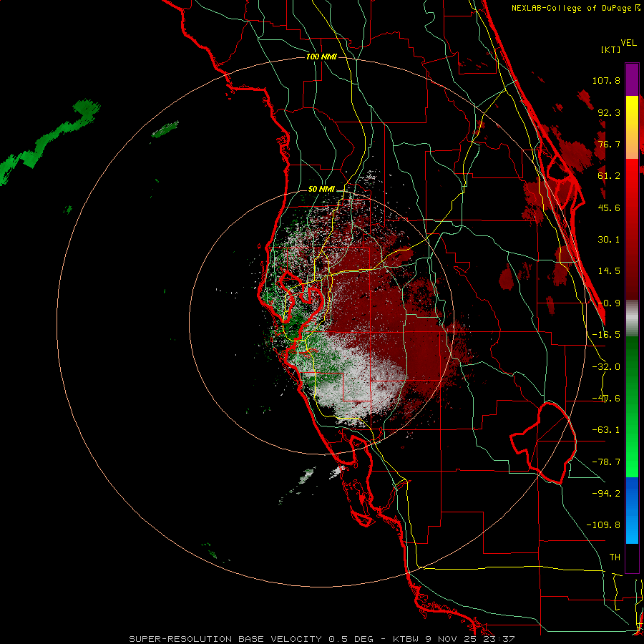The width and height of the screenshot is (644, 644).
Task: Click the VEL product label
Action: click(x=628, y=42)
